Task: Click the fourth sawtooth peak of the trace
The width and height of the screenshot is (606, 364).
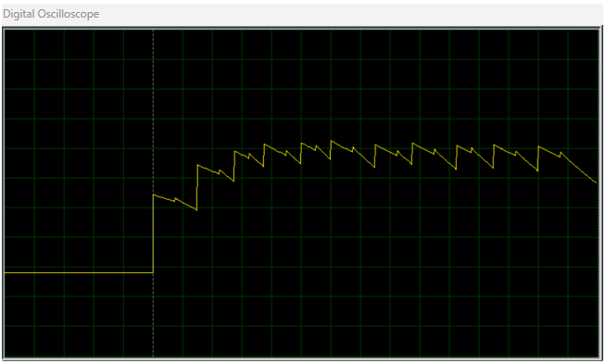Action: coord(265,144)
